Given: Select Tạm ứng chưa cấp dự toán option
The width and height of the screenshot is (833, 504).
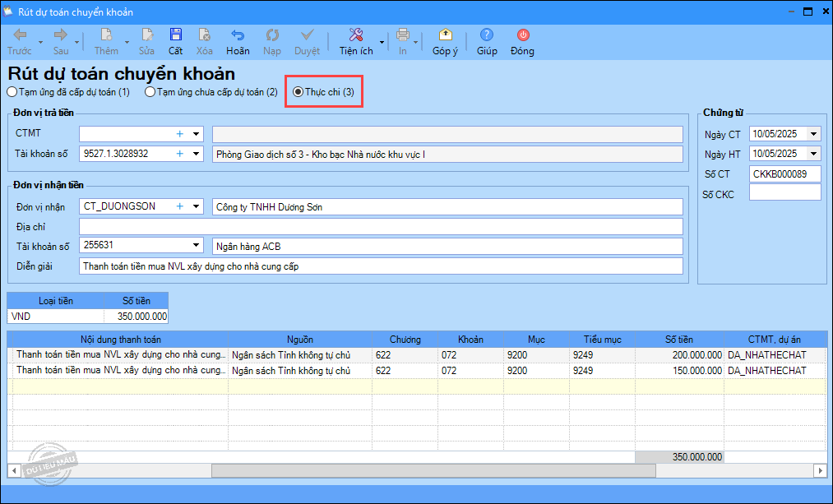Looking at the screenshot, I should coord(150,92).
